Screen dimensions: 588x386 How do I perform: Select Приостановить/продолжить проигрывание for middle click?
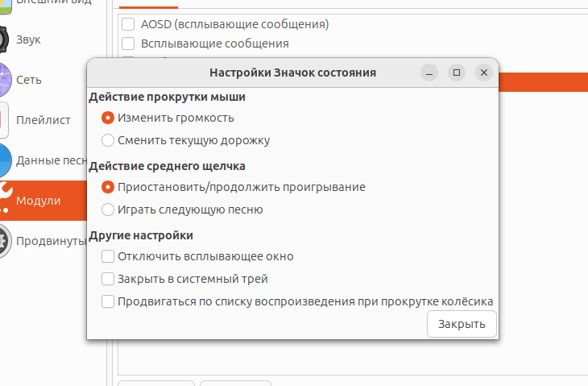108,187
